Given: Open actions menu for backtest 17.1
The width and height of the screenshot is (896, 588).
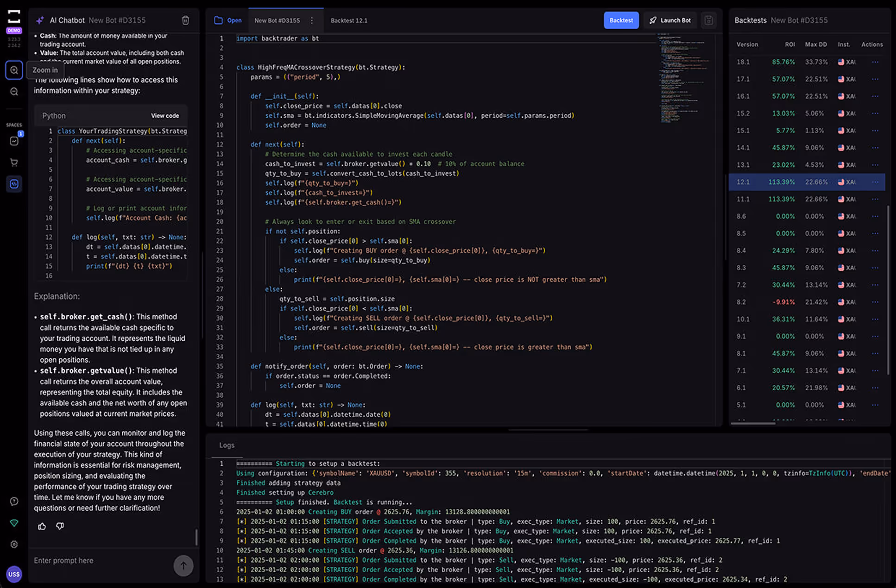Looking at the screenshot, I should click(875, 79).
